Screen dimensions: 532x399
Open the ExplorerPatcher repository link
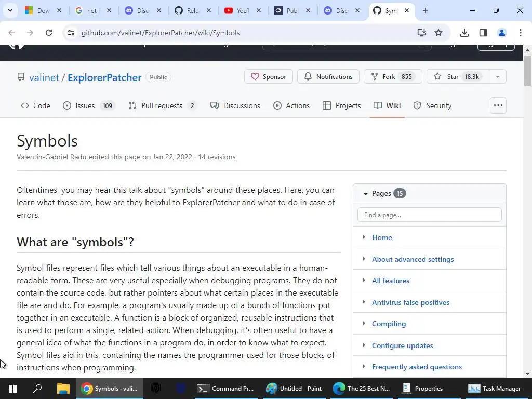[104, 77]
